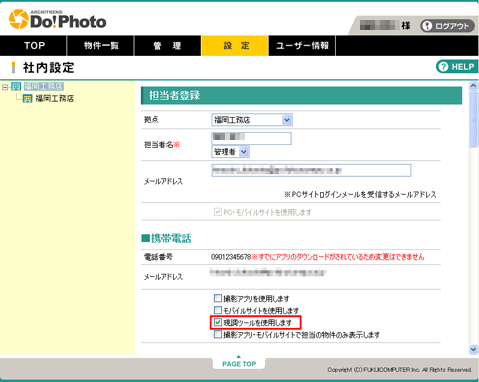
Task: Click the 担当者名 input field
Action: 251,138
